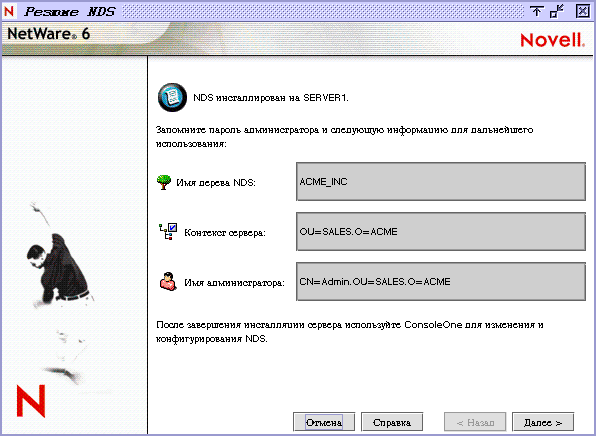Click the Novell logo in the banner
This screenshot has height=436, width=596.
(x=553, y=40)
